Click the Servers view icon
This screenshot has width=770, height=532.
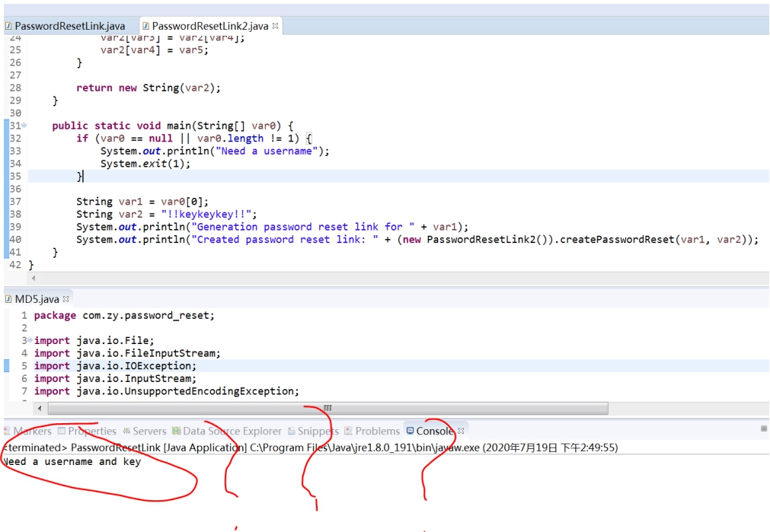coord(126,431)
